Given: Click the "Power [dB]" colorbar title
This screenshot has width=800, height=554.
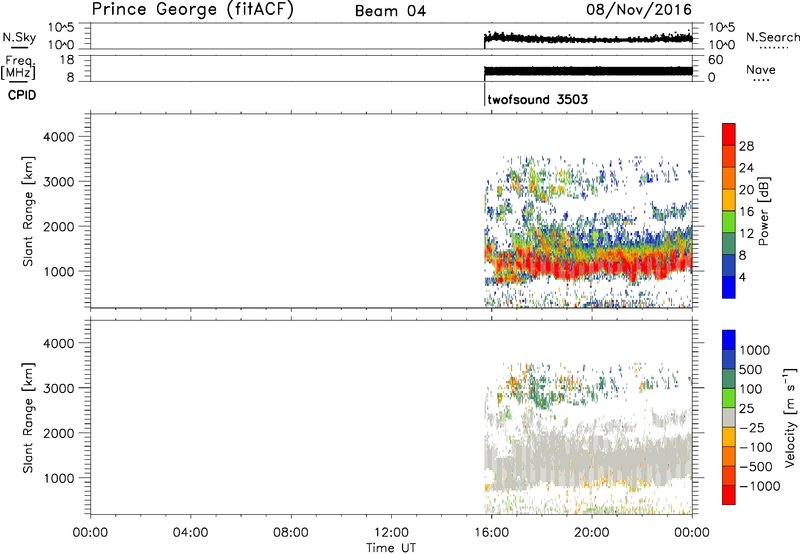Looking at the screenshot, I should tap(764, 211).
